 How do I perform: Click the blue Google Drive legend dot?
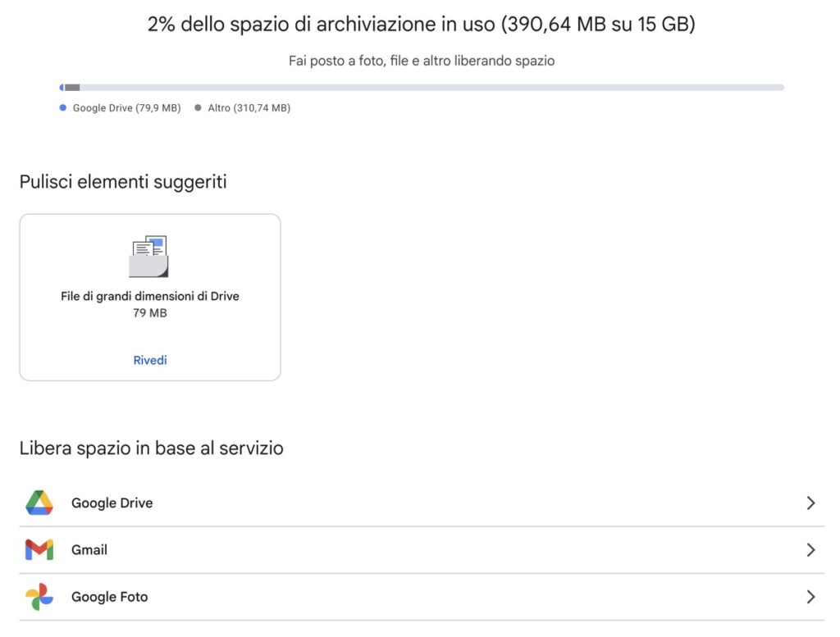(x=62, y=107)
